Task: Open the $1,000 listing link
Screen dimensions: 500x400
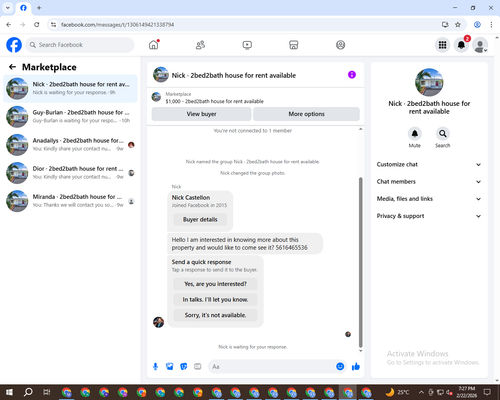Action: pyautogui.click(x=214, y=101)
